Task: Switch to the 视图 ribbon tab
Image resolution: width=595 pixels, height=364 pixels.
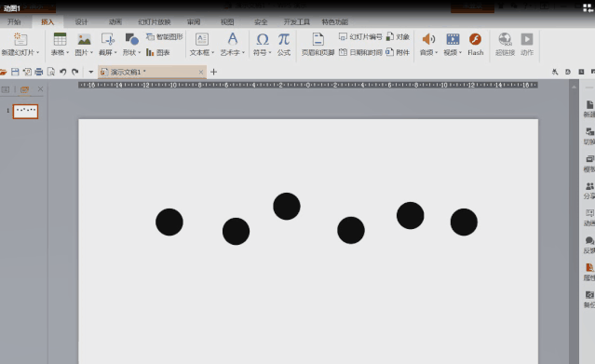Action: click(x=227, y=22)
